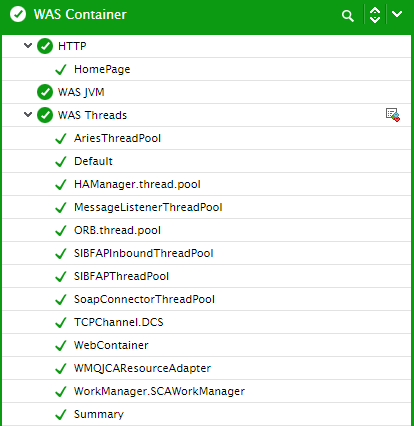Select the WebContainer entry
Viewport: 414px width, 426px height.
pos(111,345)
